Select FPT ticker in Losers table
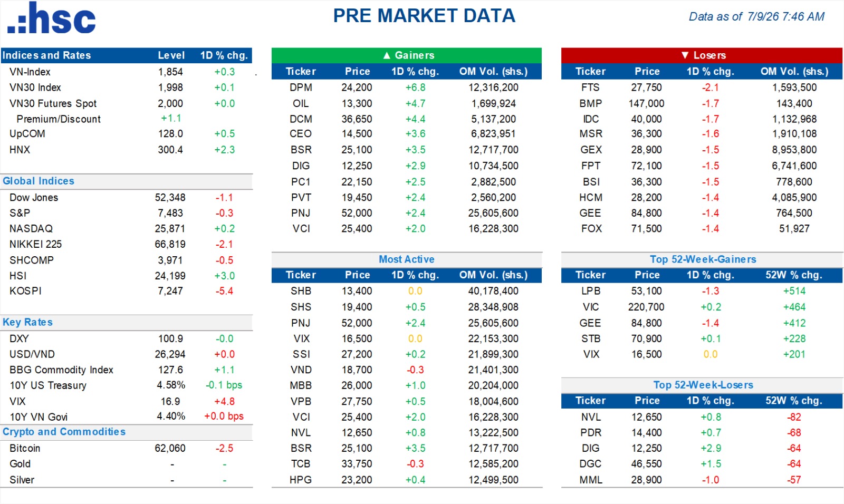The width and height of the screenshot is (844, 504). (x=591, y=166)
